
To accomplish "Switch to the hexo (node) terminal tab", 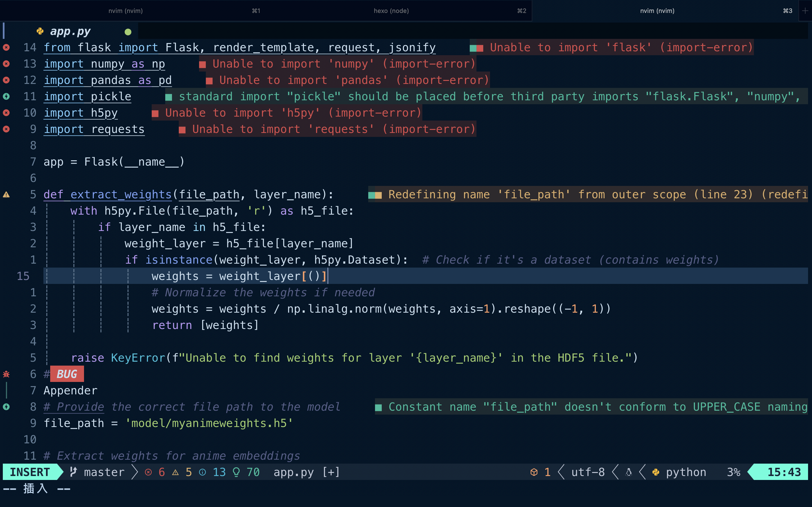I will (391, 11).
